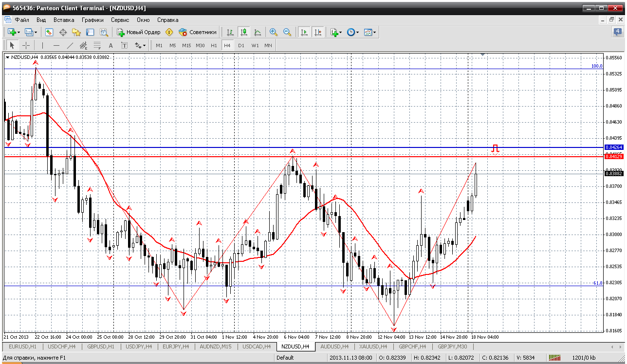
Task: Open the new chart dropdown arrow
Action: pos(18,32)
